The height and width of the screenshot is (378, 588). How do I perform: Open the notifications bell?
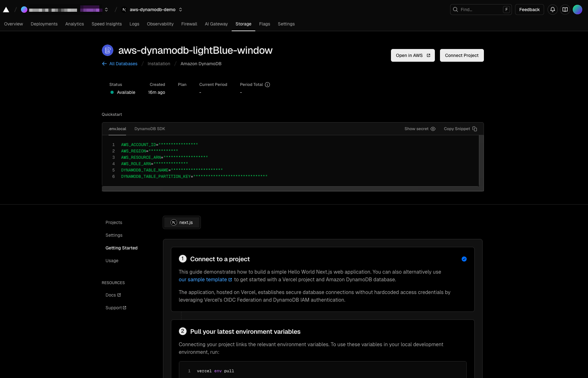[x=553, y=10]
